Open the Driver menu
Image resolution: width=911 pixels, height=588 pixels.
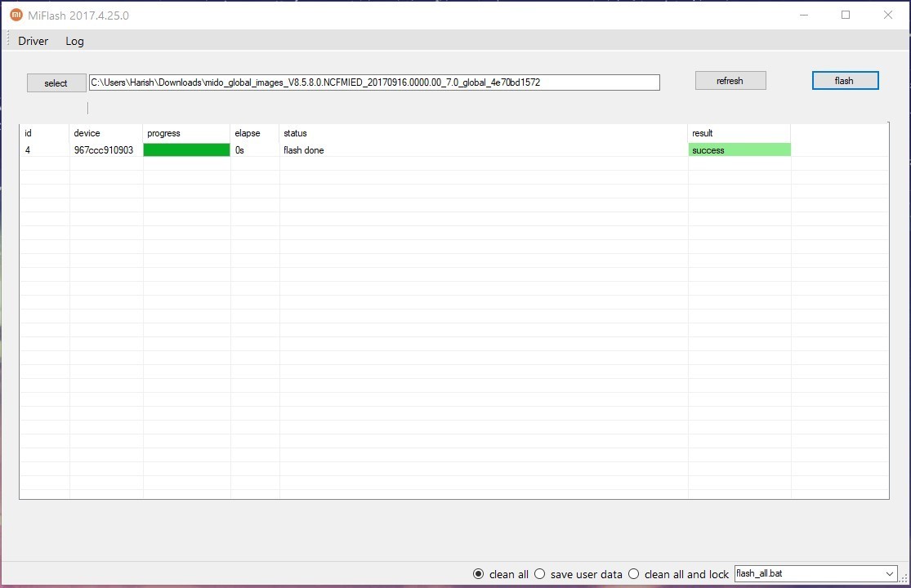coord(33,41)
